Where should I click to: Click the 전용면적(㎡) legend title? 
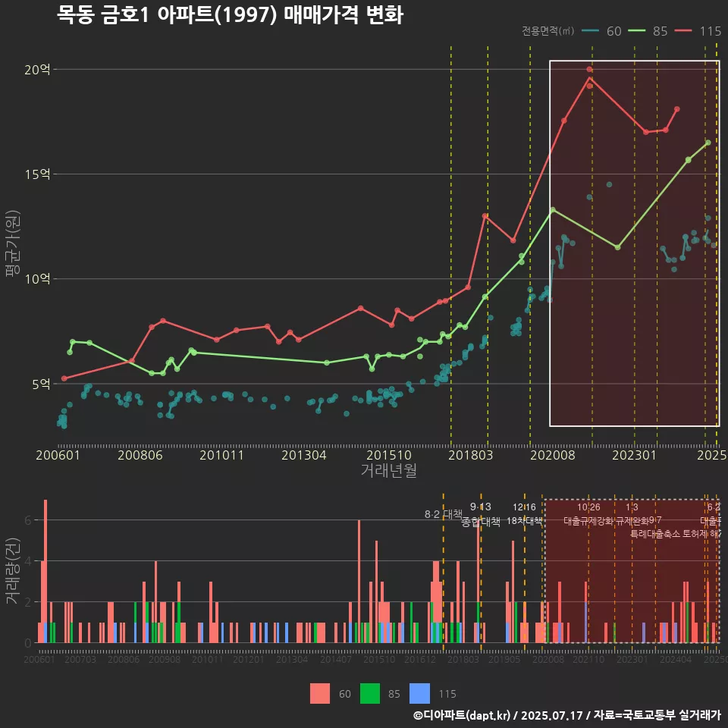click(x=548, y=31)
